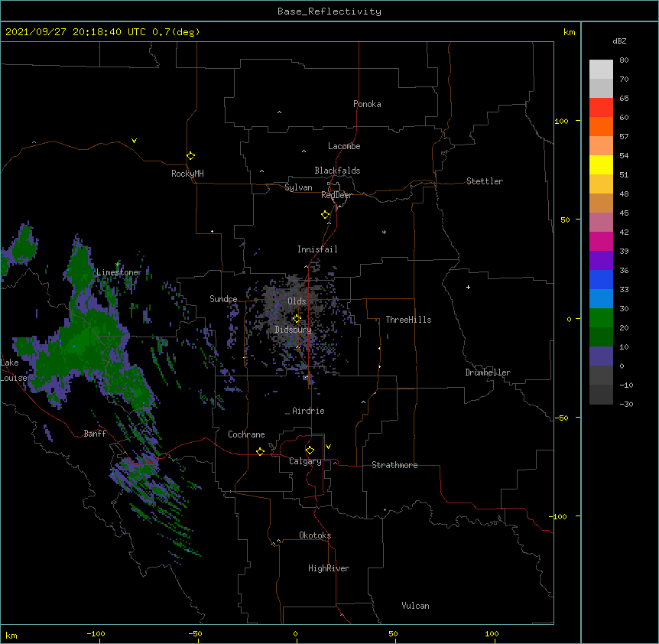Click the Stettler city label

tap(485, 181)
